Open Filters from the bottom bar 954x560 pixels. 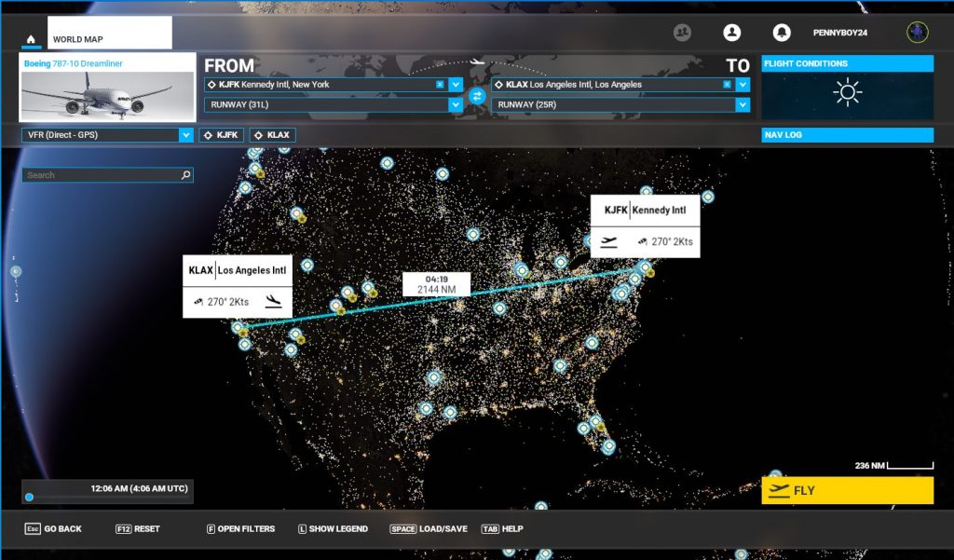(x=241, y=529)
